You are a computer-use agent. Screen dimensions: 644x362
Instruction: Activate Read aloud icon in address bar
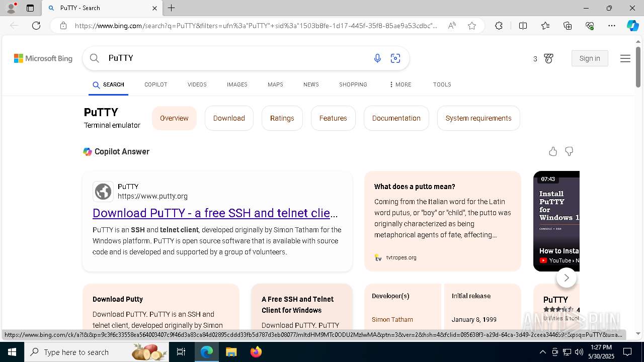pyautogui.click(x=452, y=26)
